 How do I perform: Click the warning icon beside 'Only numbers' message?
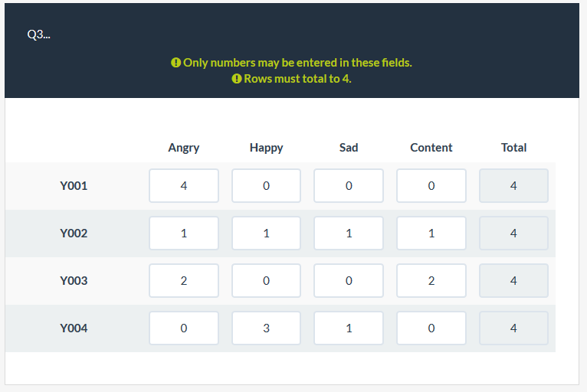(175, 63)
